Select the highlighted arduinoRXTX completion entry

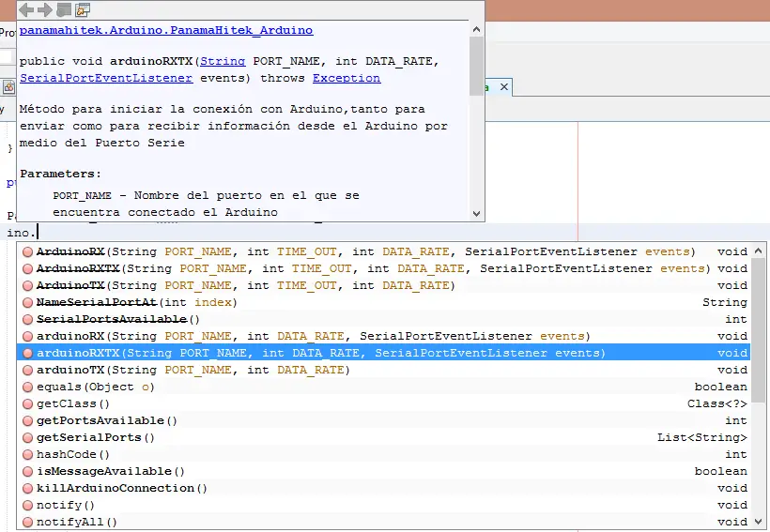[x=383, y=353]
